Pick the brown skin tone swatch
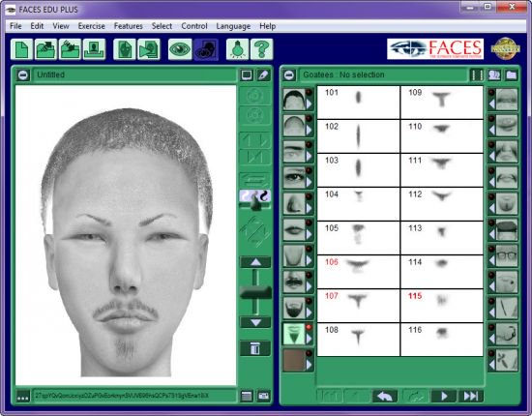The height and width of the screenshot is (416, 532). pos(294,360)
